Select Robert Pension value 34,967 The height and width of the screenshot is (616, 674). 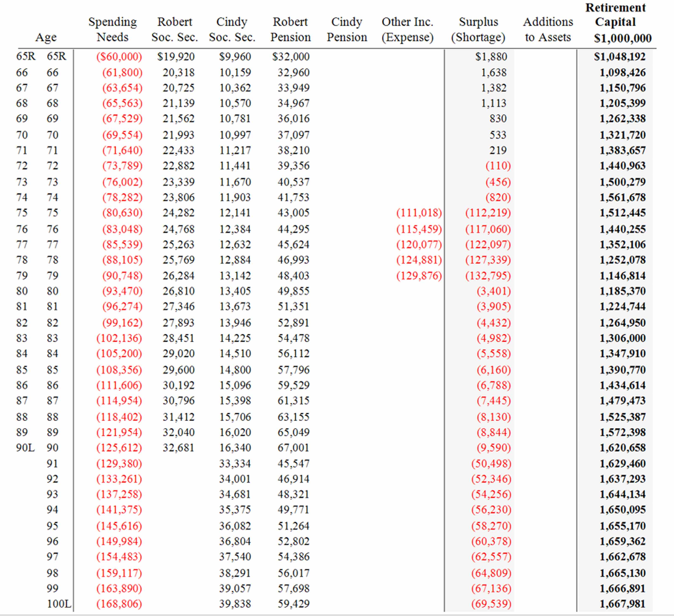294,103
